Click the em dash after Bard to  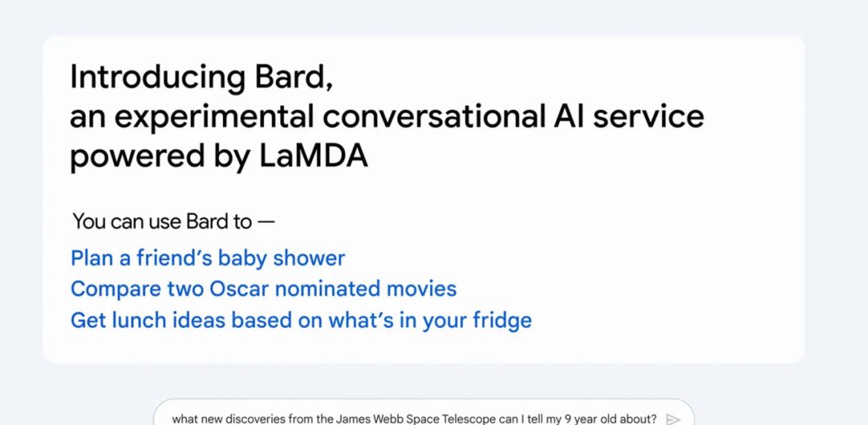tap(265, 222)
